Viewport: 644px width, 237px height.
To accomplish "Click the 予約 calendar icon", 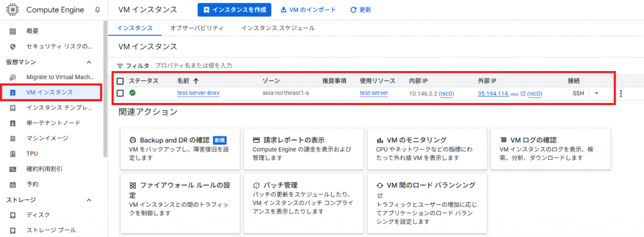I will pos(13,184).
